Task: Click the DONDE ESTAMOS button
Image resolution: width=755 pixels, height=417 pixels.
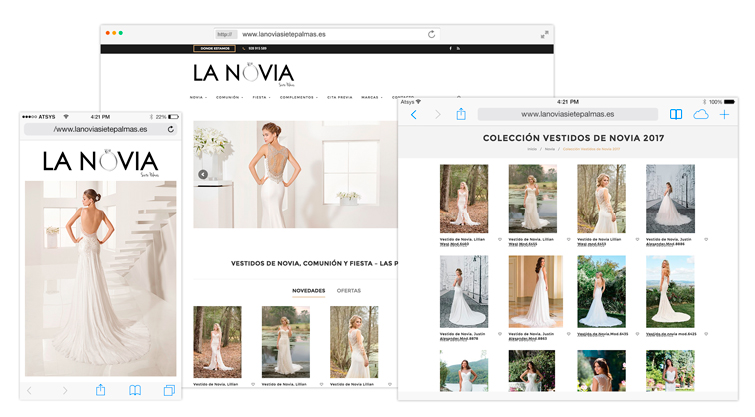Action: point(214,49)
